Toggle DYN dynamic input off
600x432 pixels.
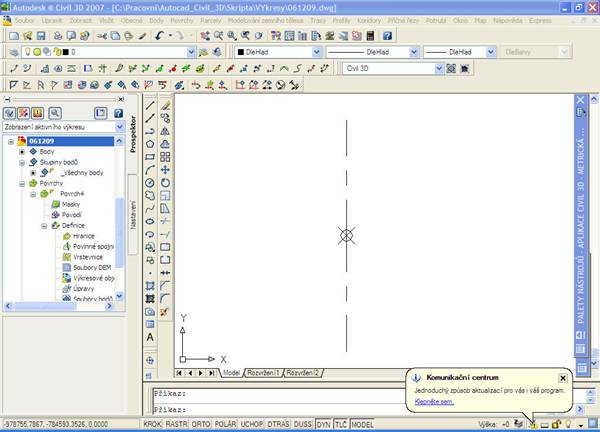tap(324, 424)
